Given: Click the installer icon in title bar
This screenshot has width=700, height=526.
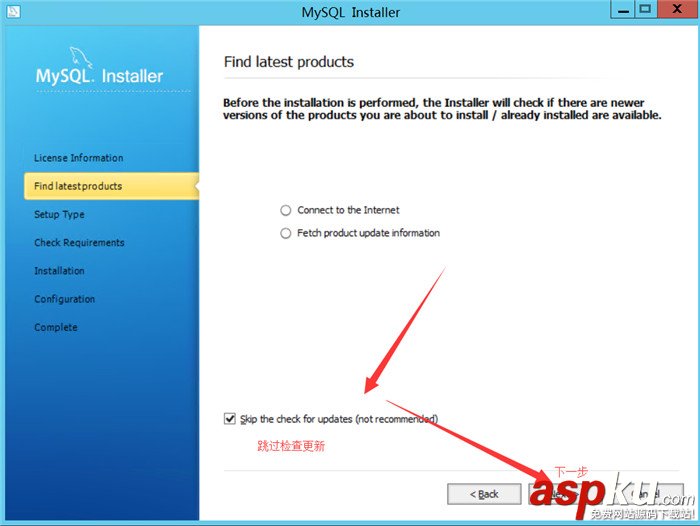Looking at the screenshot, I should (x=13, y=11).
